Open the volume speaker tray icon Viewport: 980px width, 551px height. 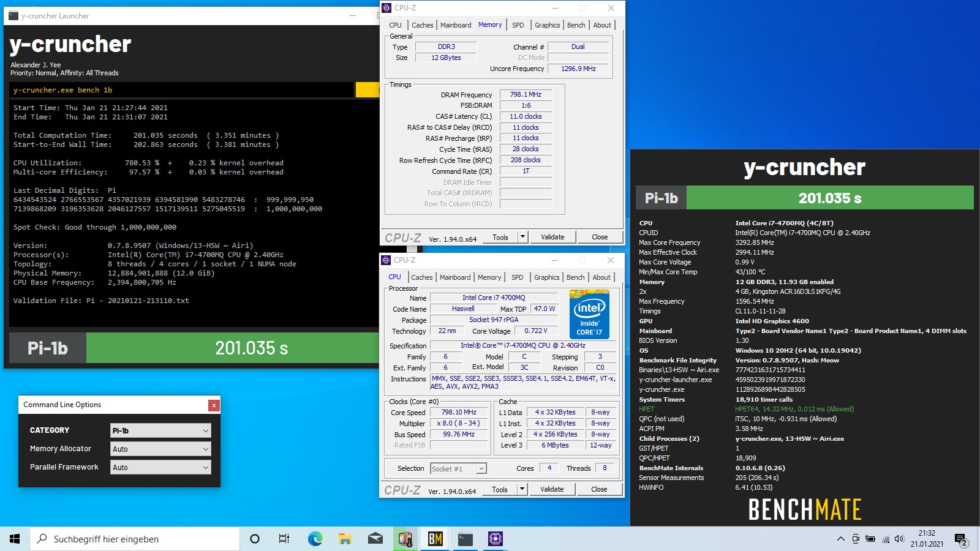[x=899, y=539]
